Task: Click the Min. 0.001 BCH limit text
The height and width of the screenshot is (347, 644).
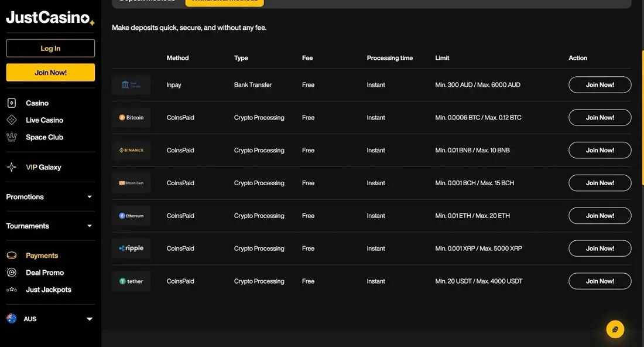Action: tap(474, 183)
